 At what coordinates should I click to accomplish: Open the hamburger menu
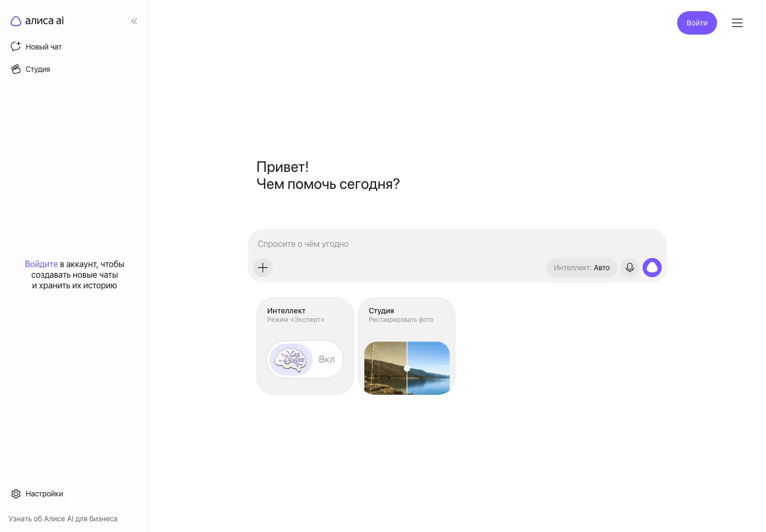coord(737,23)
